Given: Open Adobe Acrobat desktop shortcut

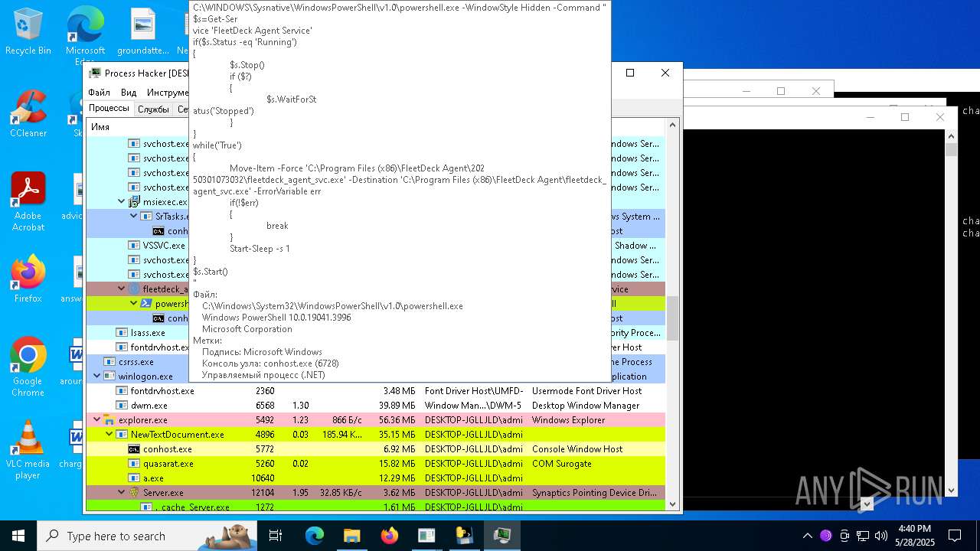Looking at the screenshot, I should [x=28, y=201].
